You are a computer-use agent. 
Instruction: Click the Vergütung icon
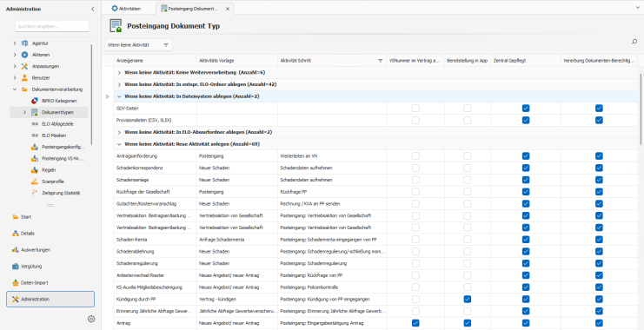pos(16,266)
